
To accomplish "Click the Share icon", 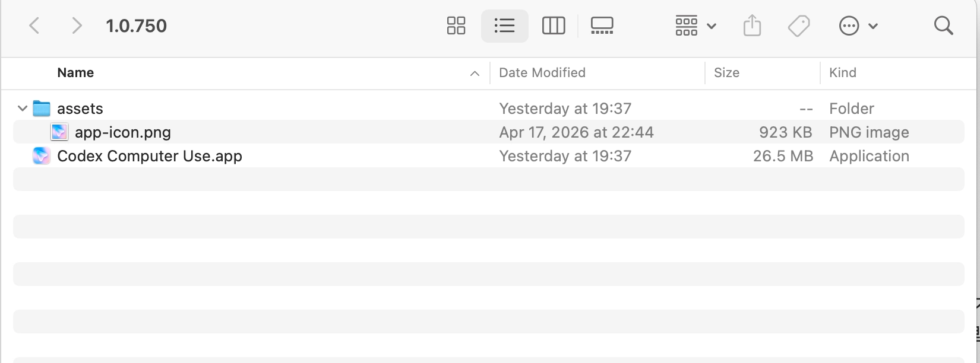I will 752,26.
